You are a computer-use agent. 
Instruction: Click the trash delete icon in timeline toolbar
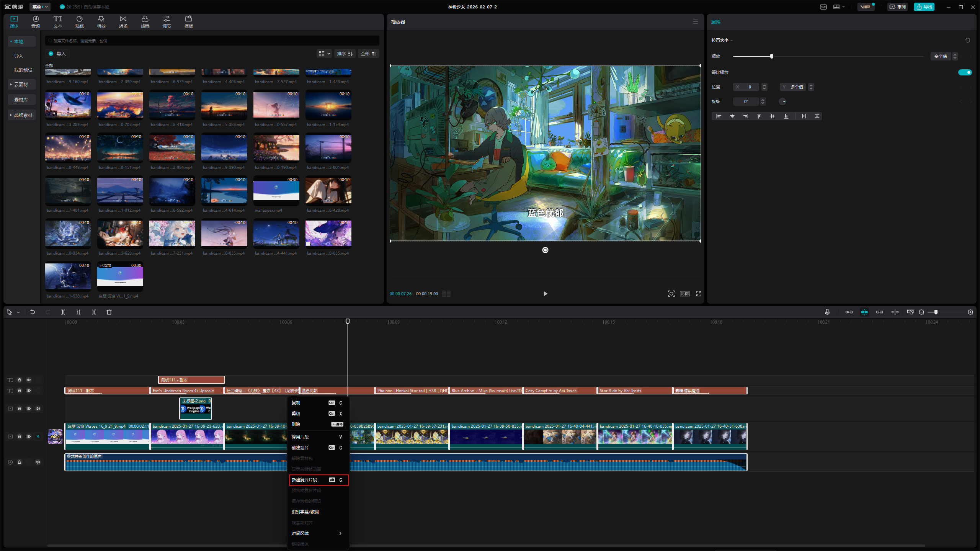click(109, 312)
